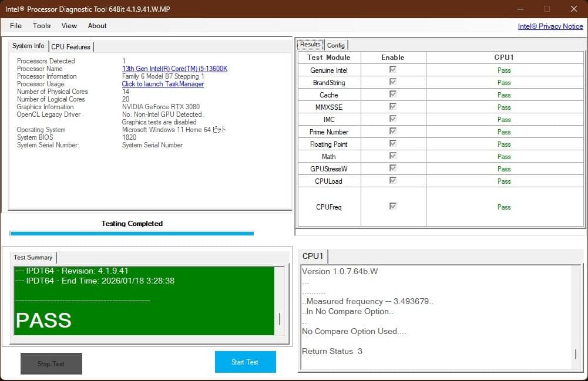
Task: Open the About menu
Action: [97, 25]
